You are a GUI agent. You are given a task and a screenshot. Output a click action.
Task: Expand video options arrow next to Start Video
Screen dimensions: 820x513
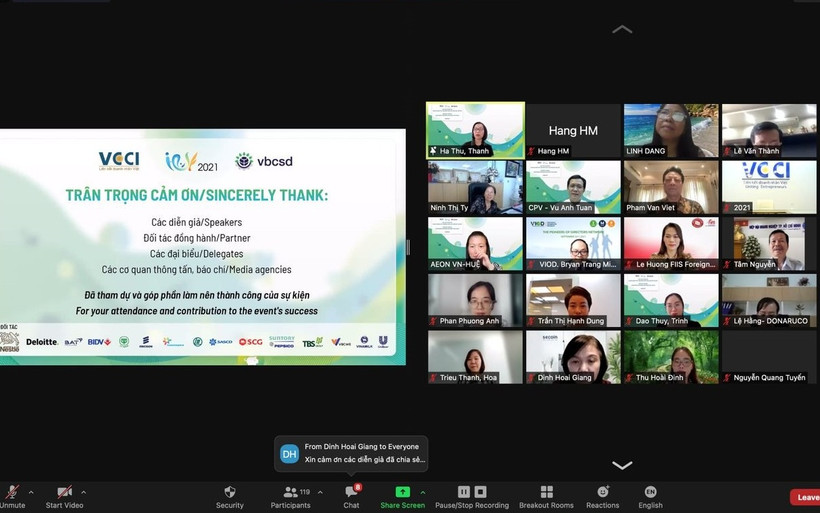[83, 492]
